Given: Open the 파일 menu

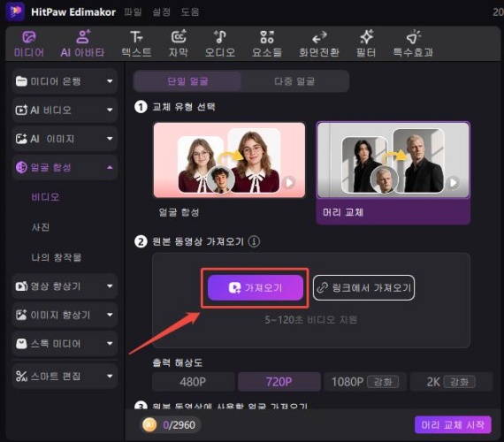Looking at the screenshot, I should point(133,12).
